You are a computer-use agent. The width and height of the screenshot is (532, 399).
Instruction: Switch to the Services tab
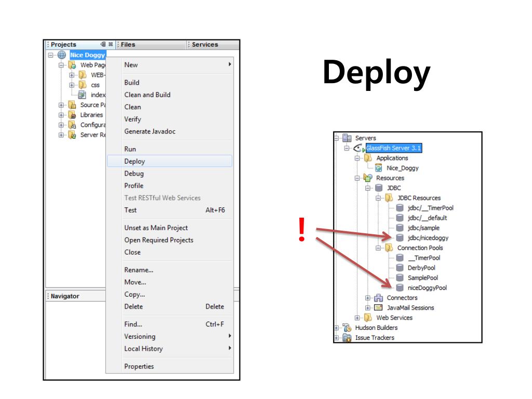pos(212,45)
